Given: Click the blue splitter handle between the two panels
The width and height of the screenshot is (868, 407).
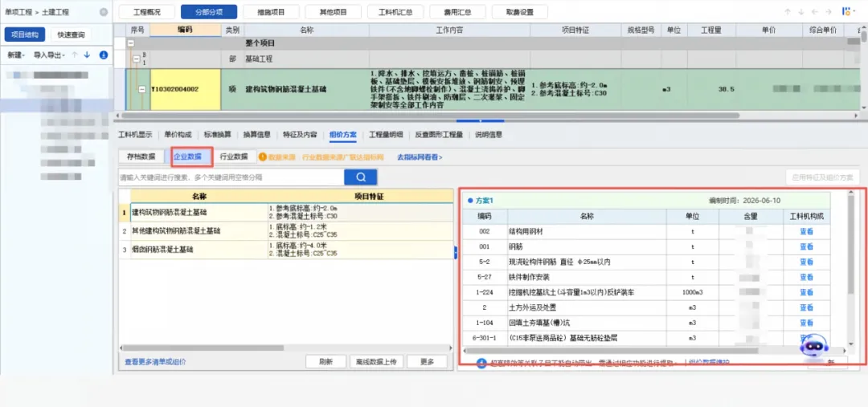Looking at the screenshot, I should tap(455, 252).
